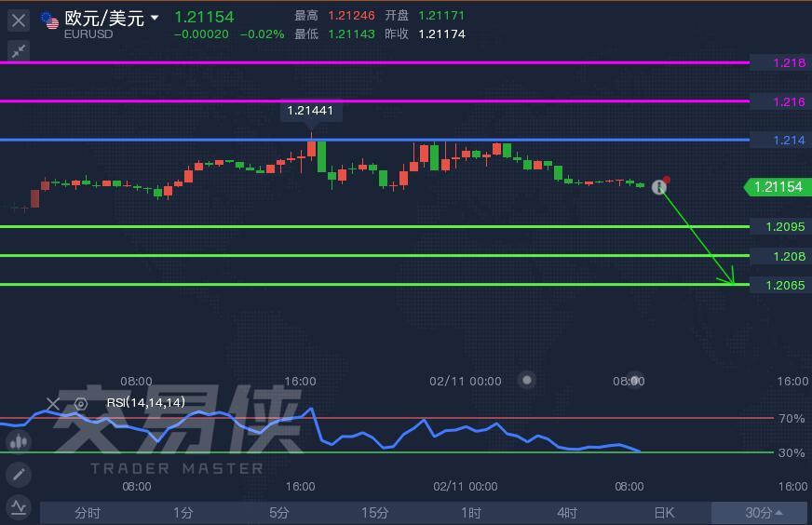Switch to the 1时 timeframe tab
The image size is (812, 525).
[471, 513]
